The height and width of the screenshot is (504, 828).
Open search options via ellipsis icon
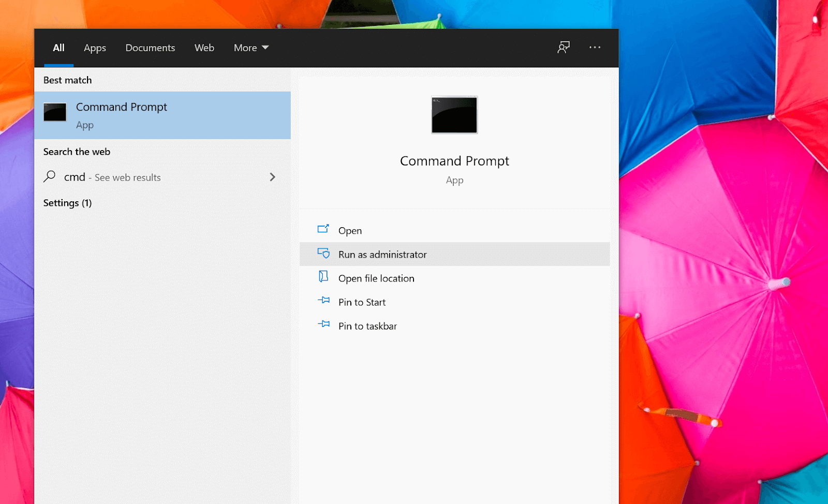(595, 48)
